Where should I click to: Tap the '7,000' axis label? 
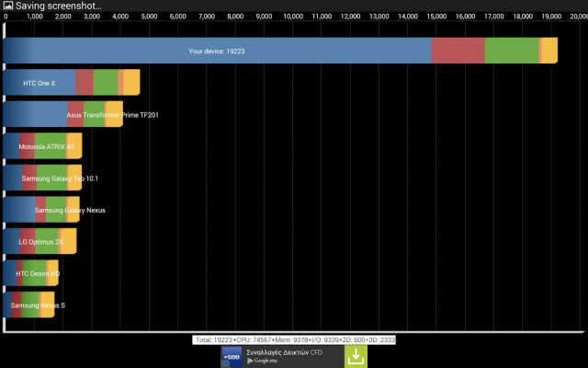click(207, 17)
